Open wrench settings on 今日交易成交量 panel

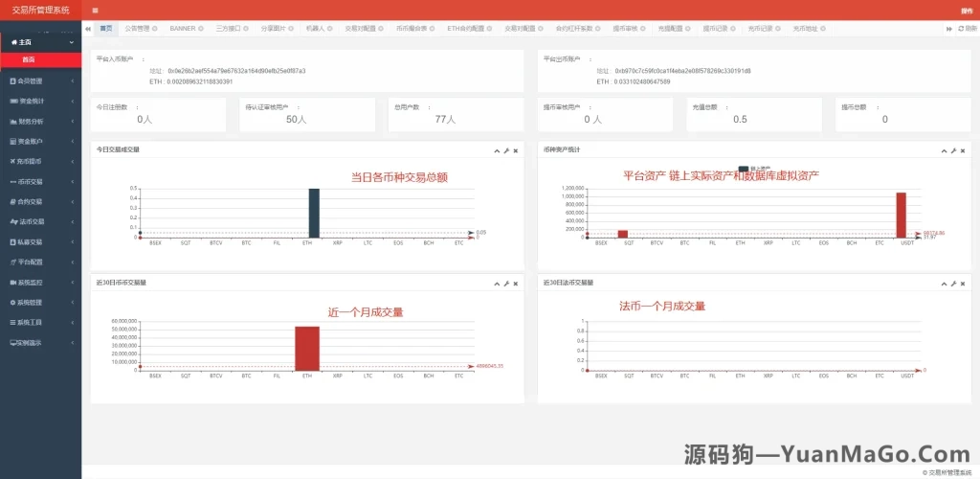[506, 150]
